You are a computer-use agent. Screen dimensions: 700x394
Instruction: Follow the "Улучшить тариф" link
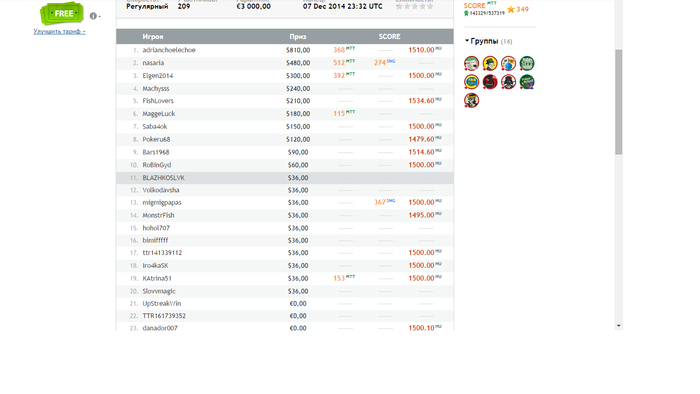[59, 31]
